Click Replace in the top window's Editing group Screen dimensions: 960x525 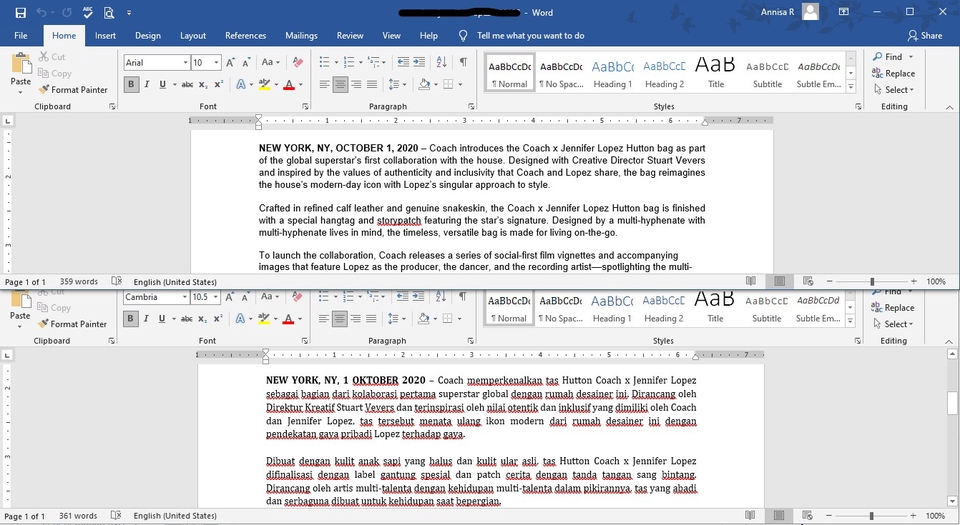pos(893,73)
